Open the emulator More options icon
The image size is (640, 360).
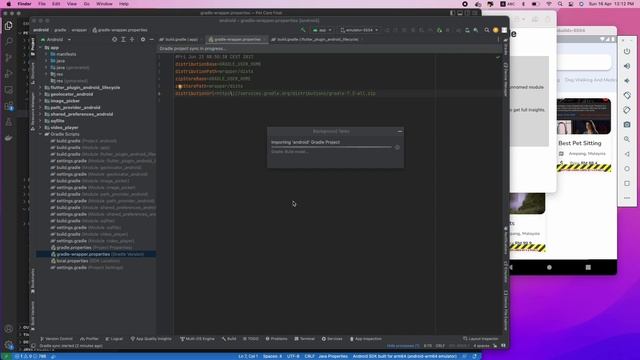pos(627,198)
